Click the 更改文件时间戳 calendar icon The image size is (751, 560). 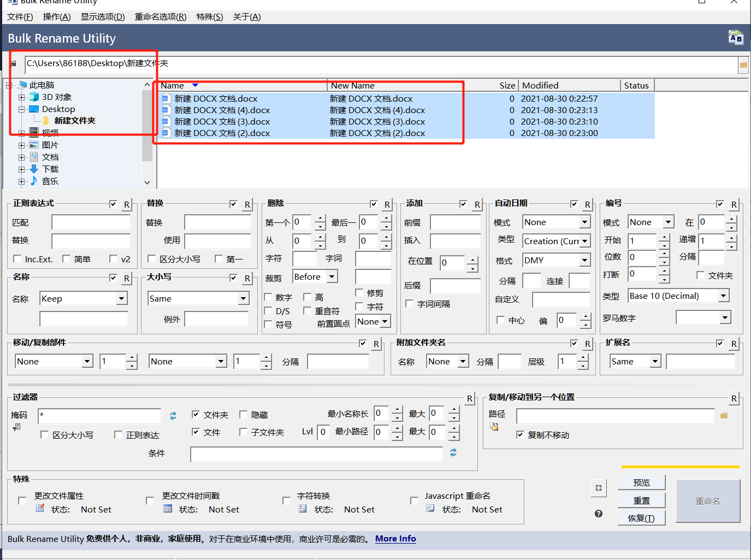168,509
